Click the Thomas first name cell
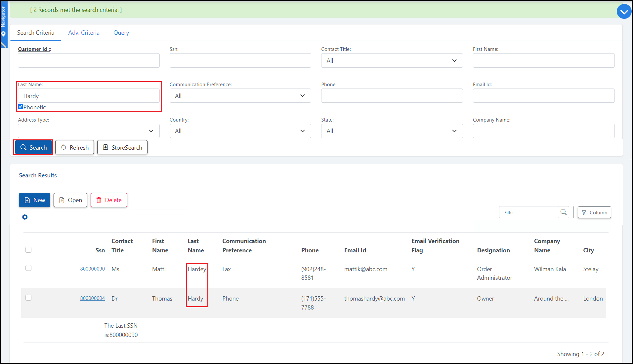This screenshot has width=633, height=364. click(162, 299)
